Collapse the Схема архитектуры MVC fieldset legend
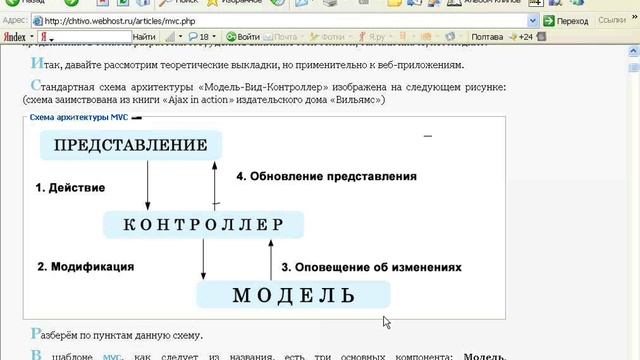 [79, 117]
